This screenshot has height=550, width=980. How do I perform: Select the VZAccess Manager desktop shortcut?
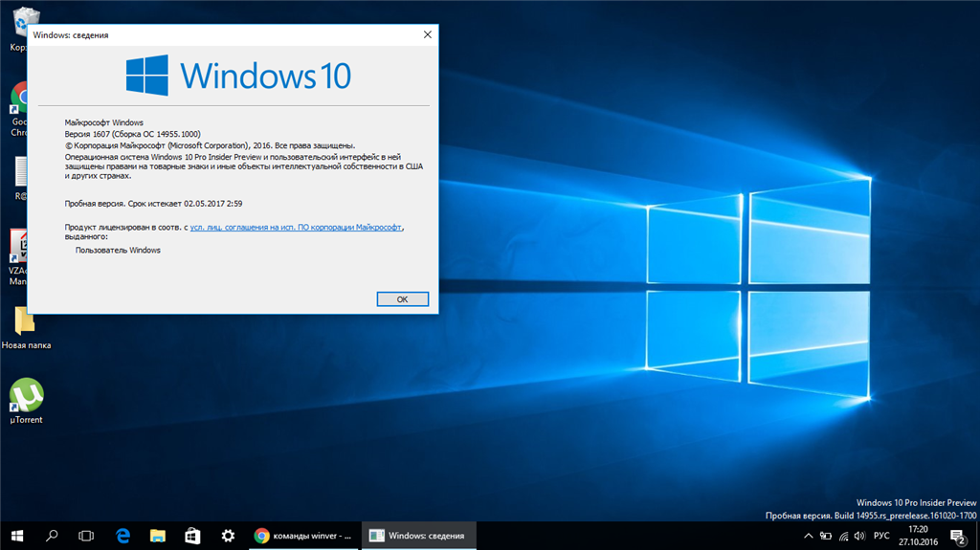tap(18, 257)
